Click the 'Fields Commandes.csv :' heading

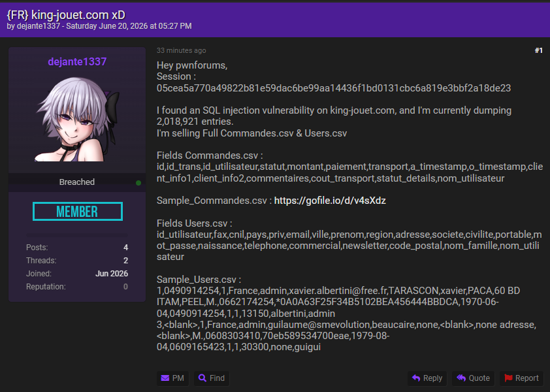click(x=210, y=155)
